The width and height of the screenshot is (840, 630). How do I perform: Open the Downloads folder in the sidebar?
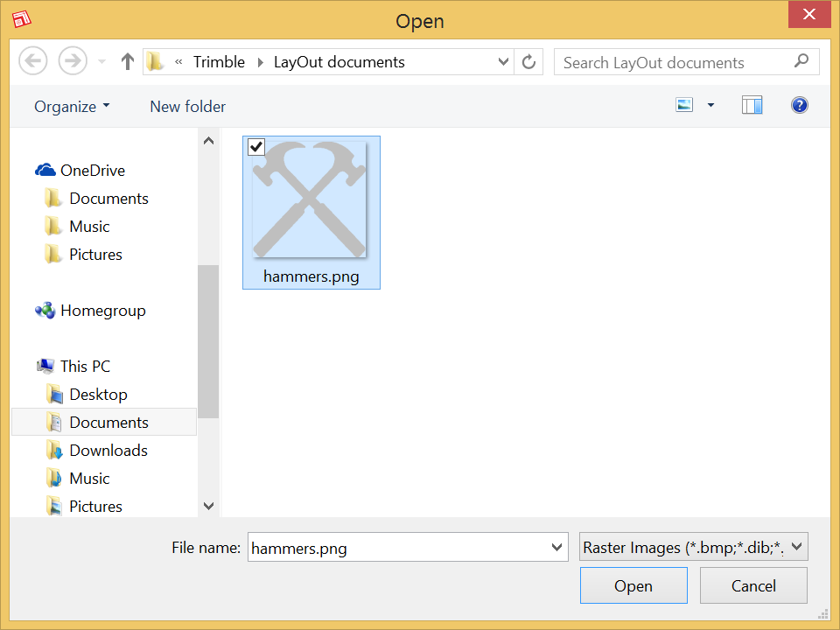(x=108, y=450)
